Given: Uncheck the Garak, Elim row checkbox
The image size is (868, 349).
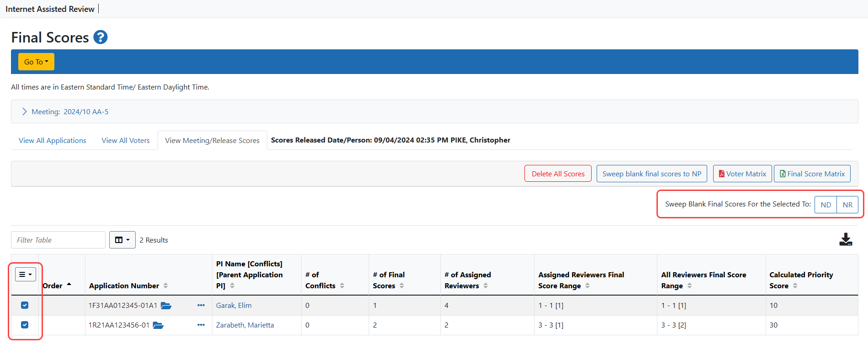Looking at the screenshot, I should tap(25, 305).
